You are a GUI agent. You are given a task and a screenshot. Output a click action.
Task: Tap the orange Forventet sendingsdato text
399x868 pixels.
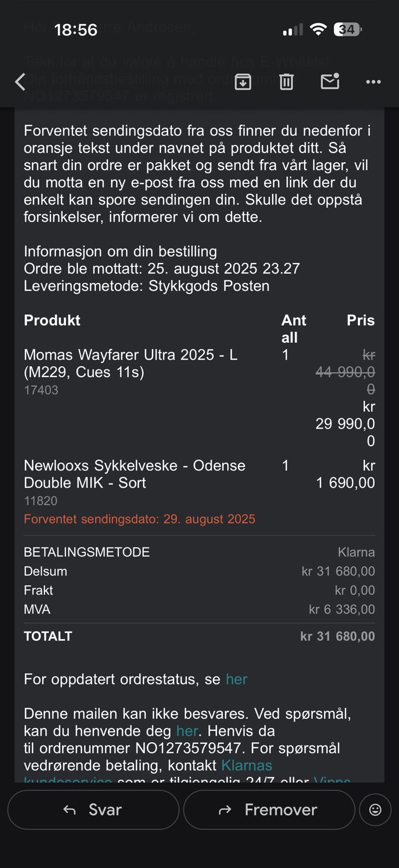[x=139, y=519]
